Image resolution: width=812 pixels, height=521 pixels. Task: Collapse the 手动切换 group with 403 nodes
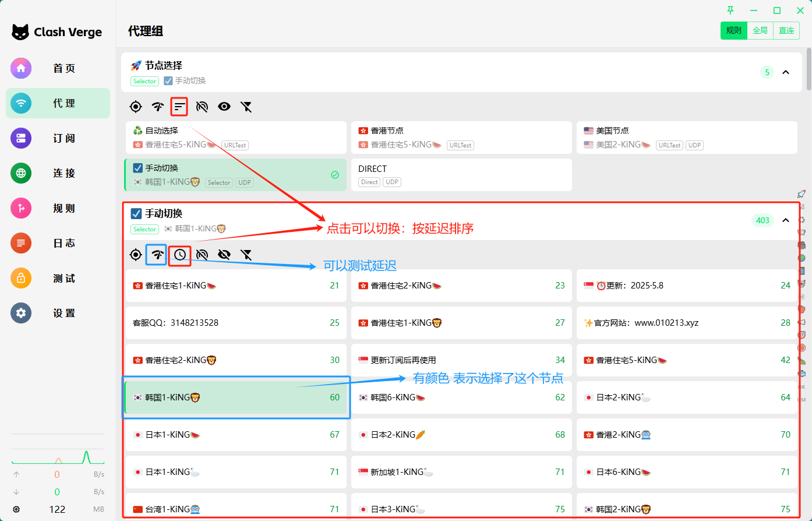click(x=786, y=220)
